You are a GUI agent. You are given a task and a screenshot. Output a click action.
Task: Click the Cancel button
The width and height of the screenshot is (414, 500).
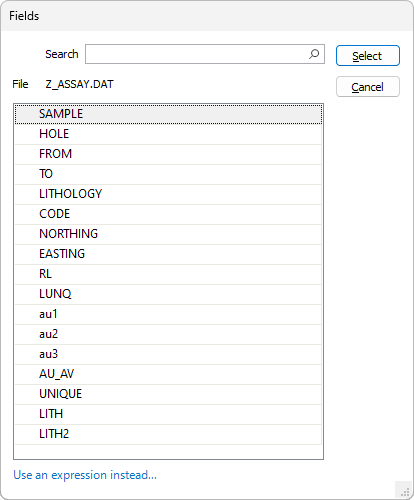(368, 87)
